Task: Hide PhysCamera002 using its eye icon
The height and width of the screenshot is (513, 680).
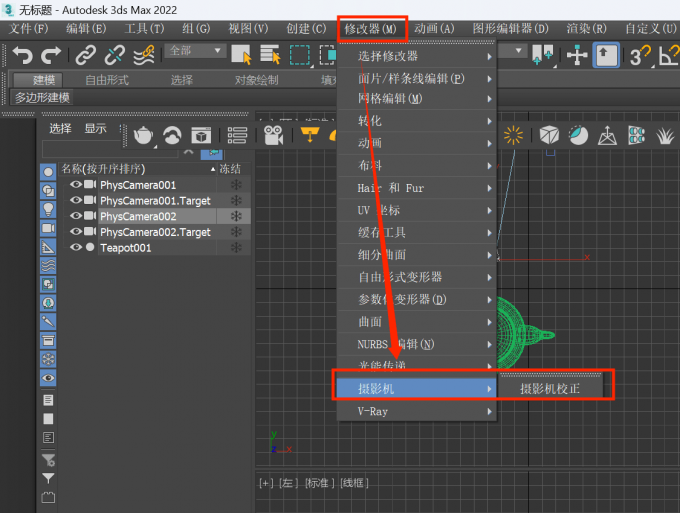Action: pyautogui.click(x=76, y=216)
